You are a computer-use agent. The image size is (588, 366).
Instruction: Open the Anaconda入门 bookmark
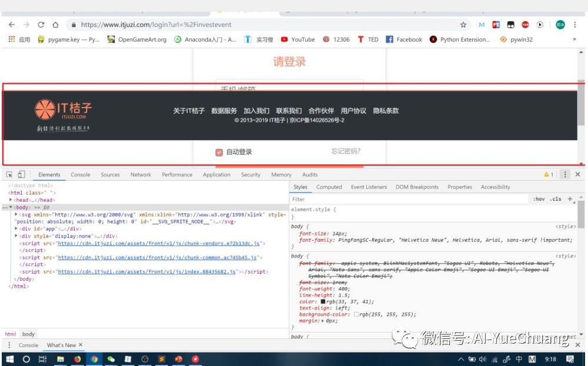coord(205,39)
